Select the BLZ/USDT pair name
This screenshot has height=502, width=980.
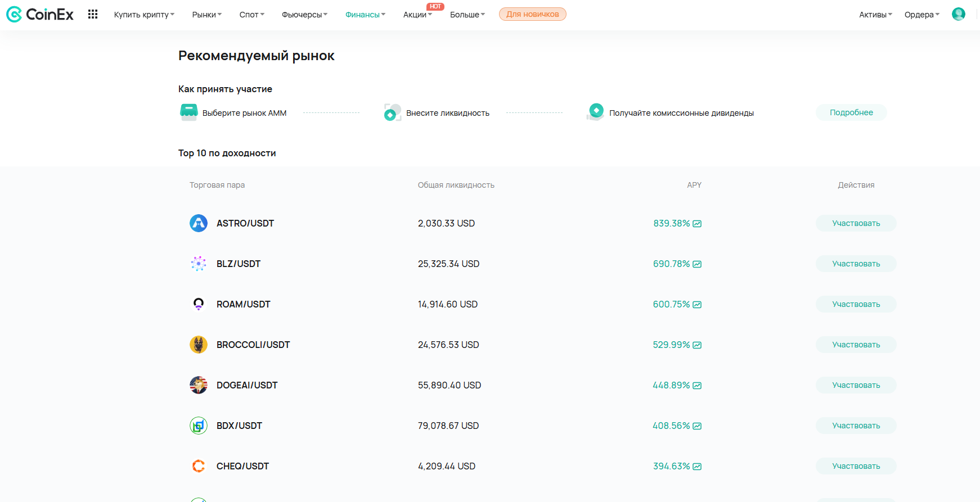click(239, 264)
